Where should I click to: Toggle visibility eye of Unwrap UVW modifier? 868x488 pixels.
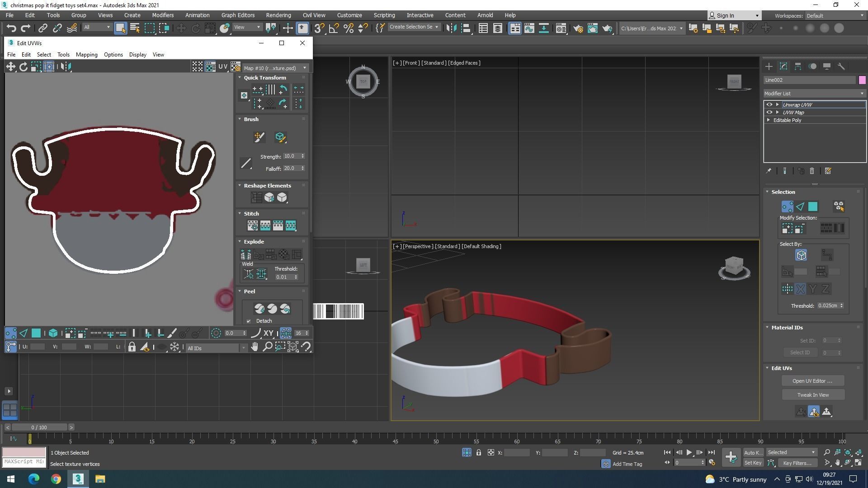769,104
